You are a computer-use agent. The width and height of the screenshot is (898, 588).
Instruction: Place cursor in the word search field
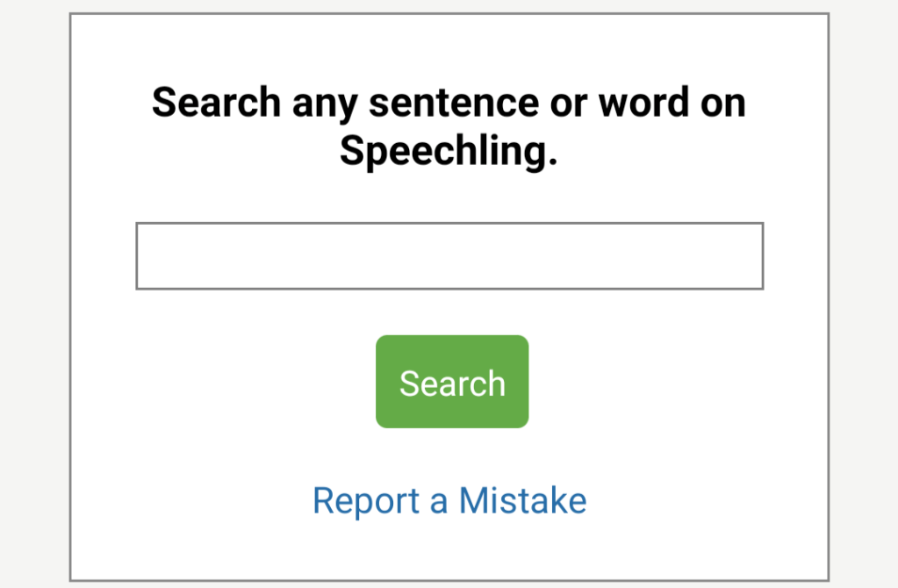(x=449, y=255)
